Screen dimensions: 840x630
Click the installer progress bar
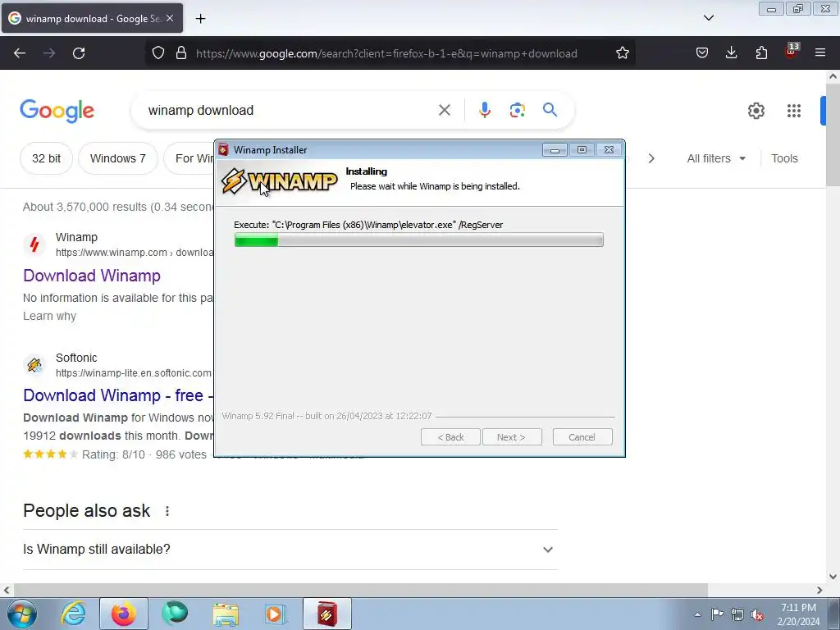pyautogui.click(x=418, y=240)
